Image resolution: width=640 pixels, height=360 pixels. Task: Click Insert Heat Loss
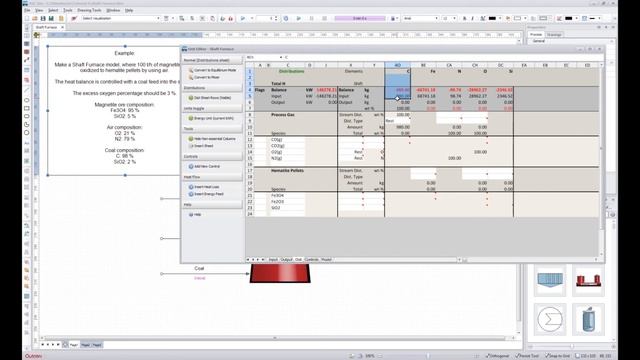tap(204, 187)
